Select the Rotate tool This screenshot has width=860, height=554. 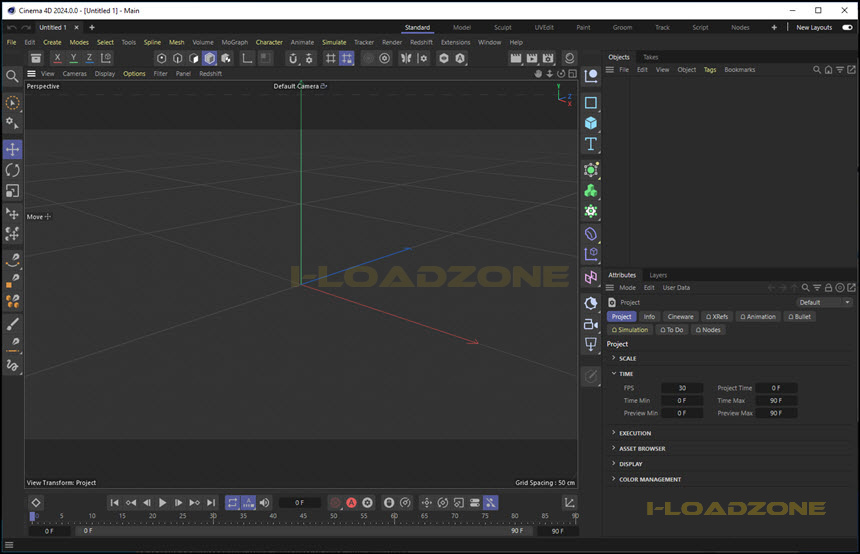[12, 170]
